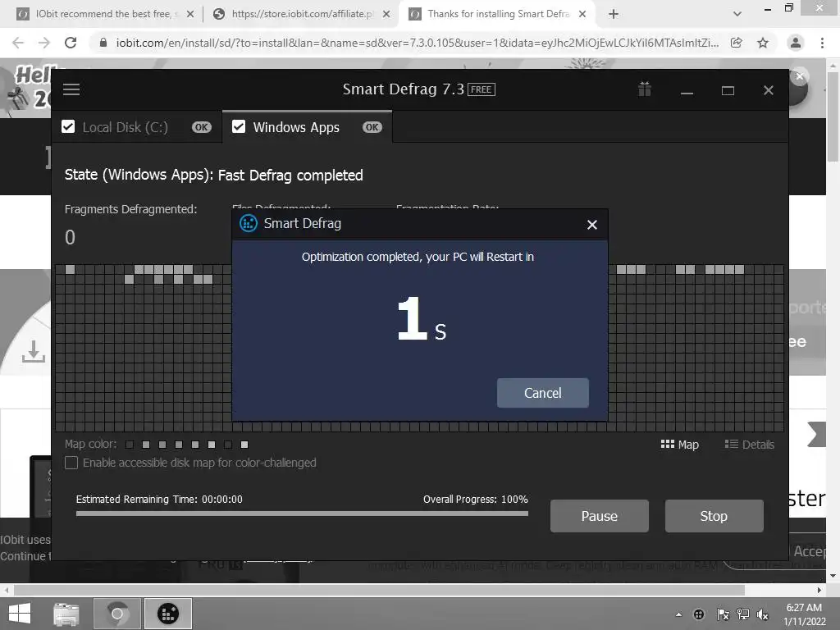Expand the Chrome tab search dropdown
Image resolution: width=840 pixels, height=630 pixels.
coord(737,14)
